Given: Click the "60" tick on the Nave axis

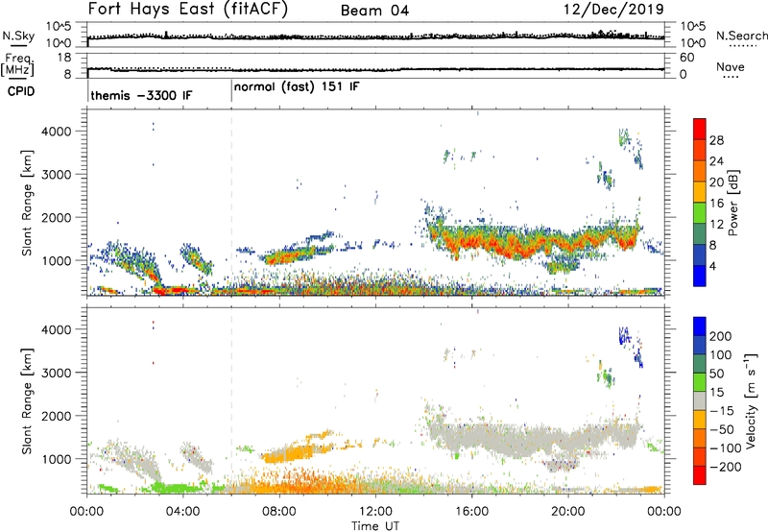Looking at the screenshot, I should tap(686, 58).
